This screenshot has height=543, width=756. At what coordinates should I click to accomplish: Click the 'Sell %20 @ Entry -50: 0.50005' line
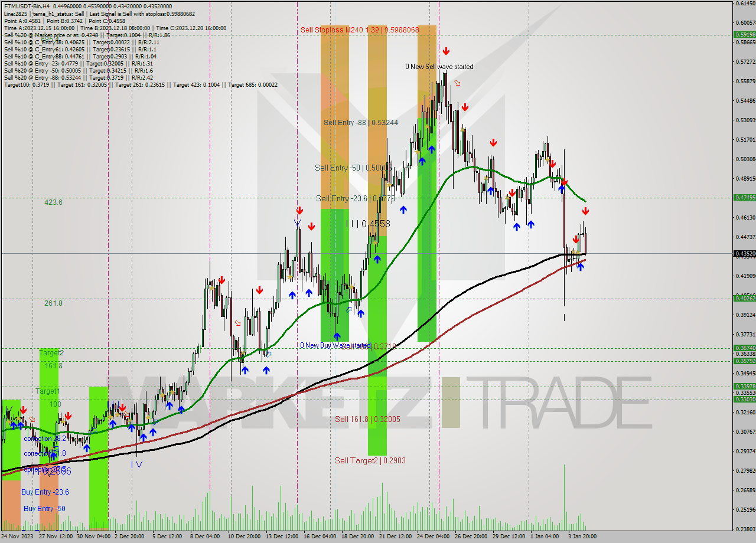78,70
